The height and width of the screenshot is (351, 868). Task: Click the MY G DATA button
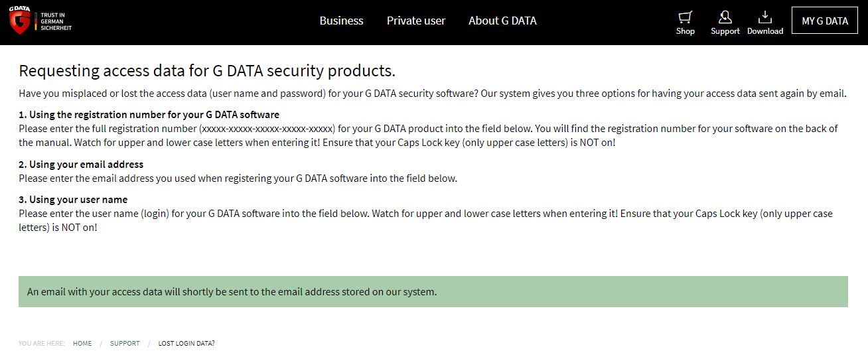[x=825, y=21]
